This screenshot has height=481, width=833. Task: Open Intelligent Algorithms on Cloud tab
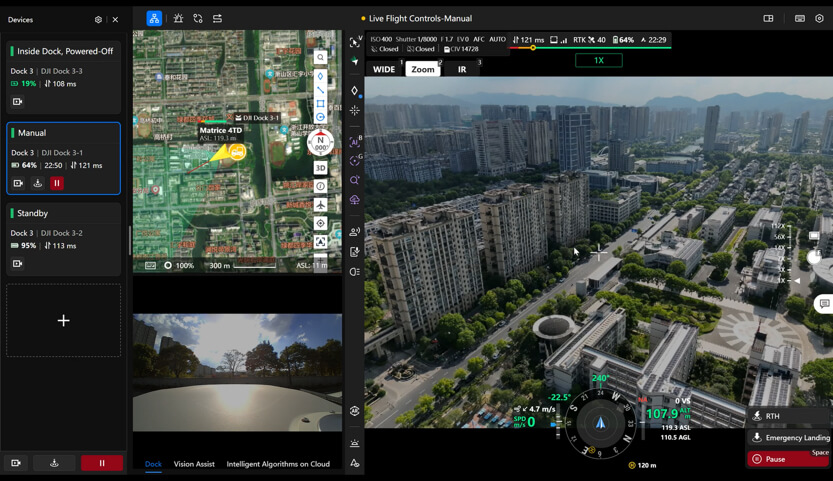coord(278,464)
